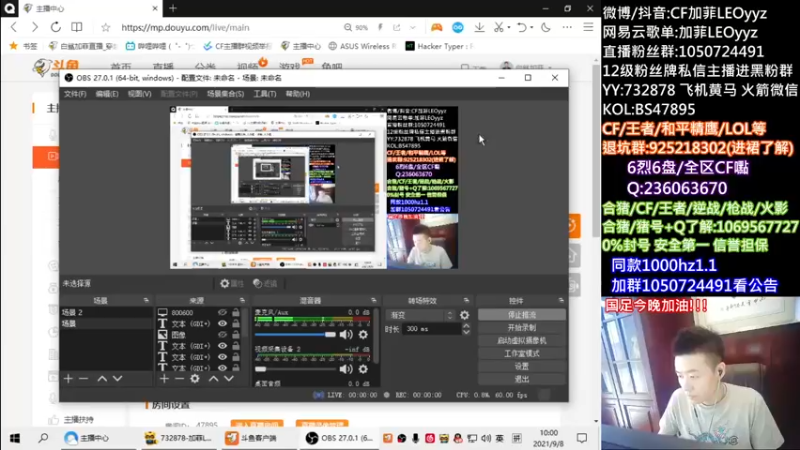Screen dimensions: 800x450
Task: Undock the 混音器 panel via header icon
Action: tap(373, 301)
